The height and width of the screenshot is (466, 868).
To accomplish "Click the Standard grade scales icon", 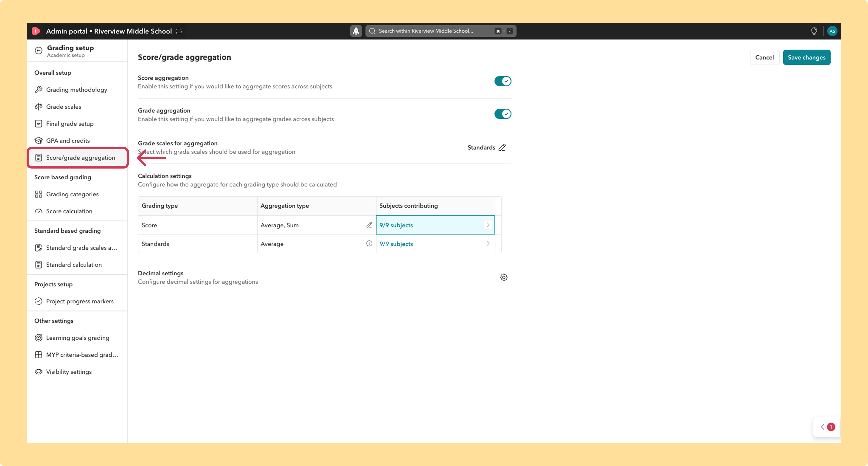I will click(39, 248).
